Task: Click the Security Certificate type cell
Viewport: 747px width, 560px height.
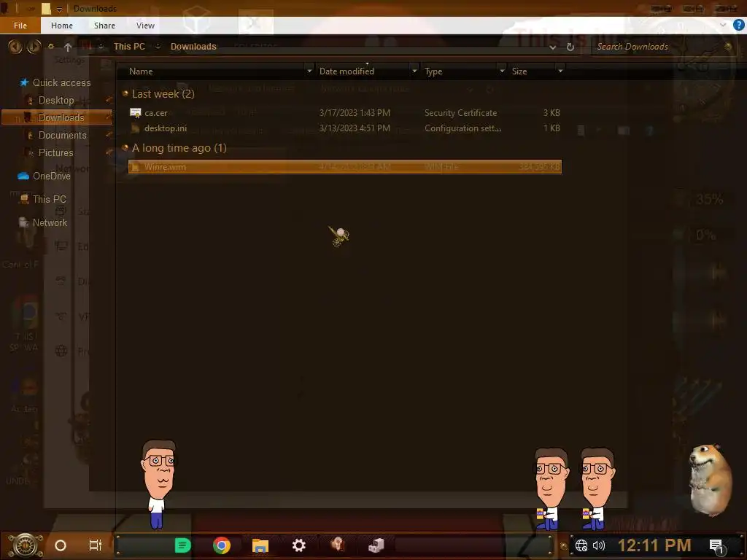Action: click(x=460, y=113)
